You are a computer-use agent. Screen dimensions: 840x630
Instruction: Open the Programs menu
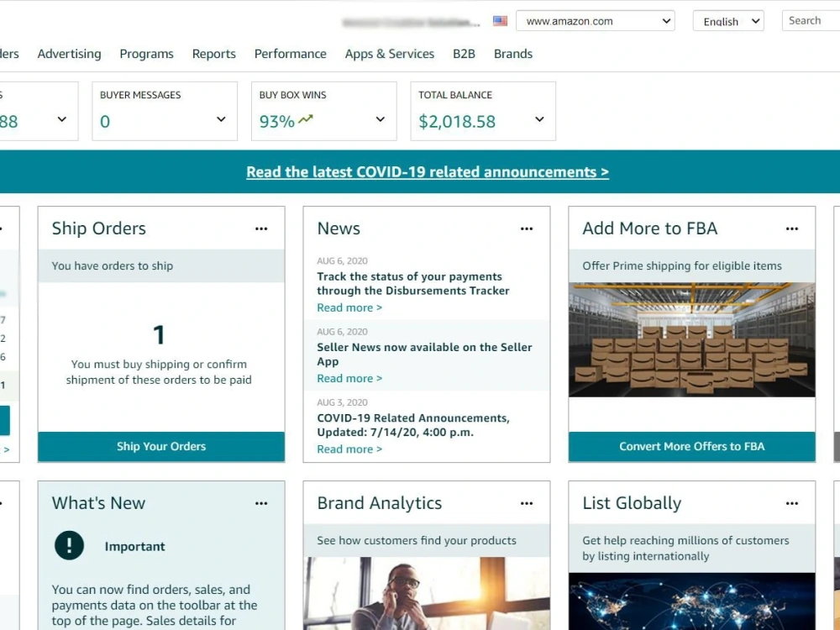146,54
